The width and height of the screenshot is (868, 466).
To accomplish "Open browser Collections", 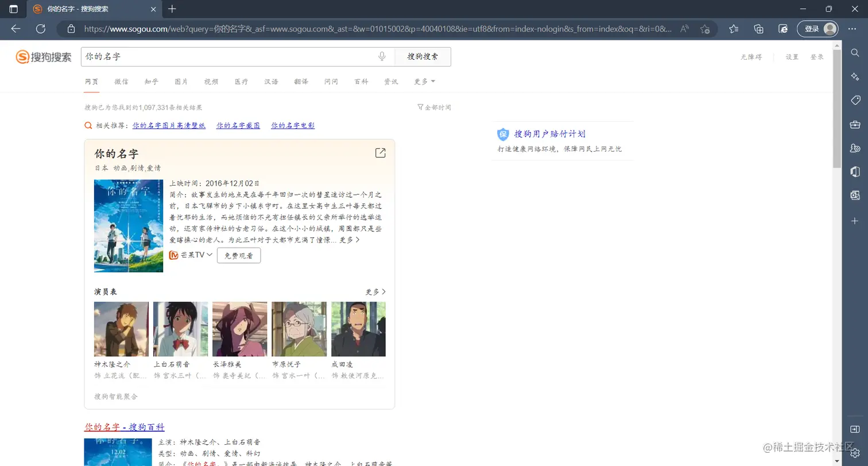I will [758, 29].
